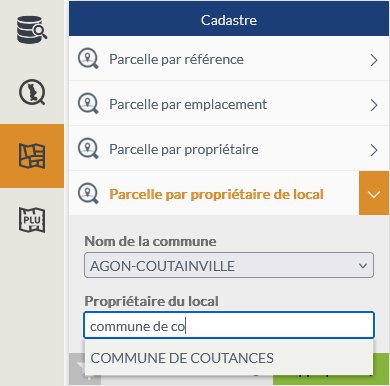Click the magnifier icon beside Parcelle par emplacement

tap(88, 104)
